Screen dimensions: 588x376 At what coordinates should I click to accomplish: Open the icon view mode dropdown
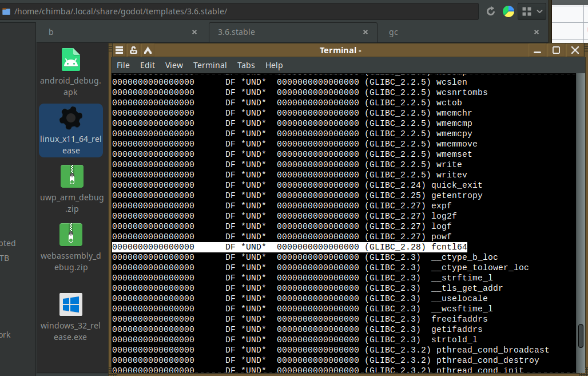pyautogui.click(x=532, y=11)
